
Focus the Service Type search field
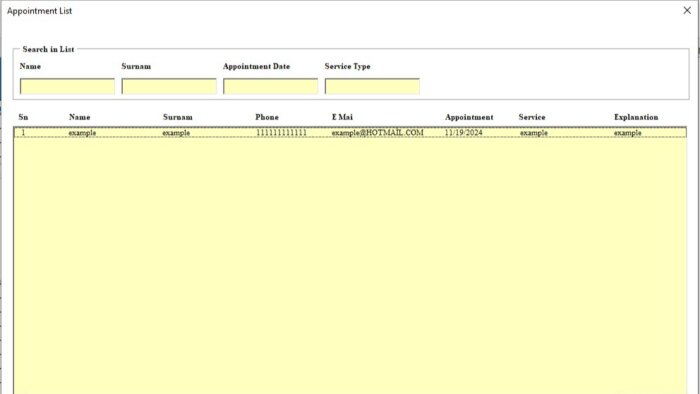372,86
